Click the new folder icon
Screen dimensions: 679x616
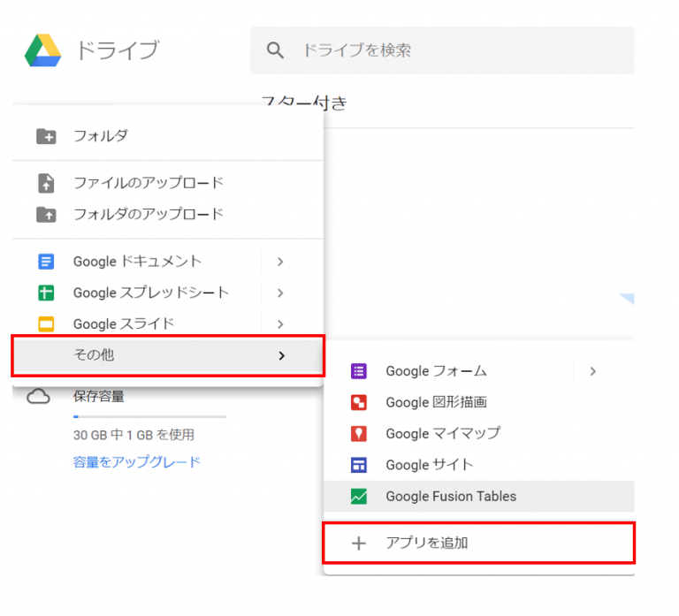[x=46, y=136]
